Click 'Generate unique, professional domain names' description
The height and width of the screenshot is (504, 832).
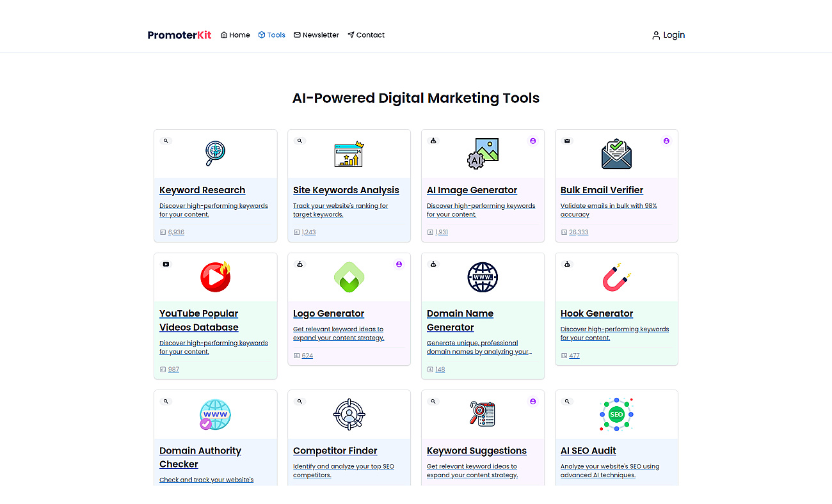tap(479, 347)
